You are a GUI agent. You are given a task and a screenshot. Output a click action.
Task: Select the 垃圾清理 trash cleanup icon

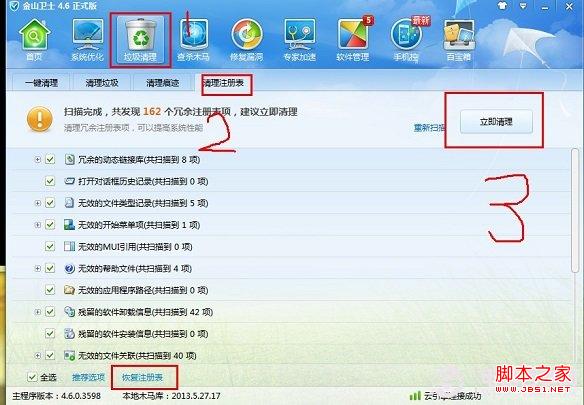[140, 40]
